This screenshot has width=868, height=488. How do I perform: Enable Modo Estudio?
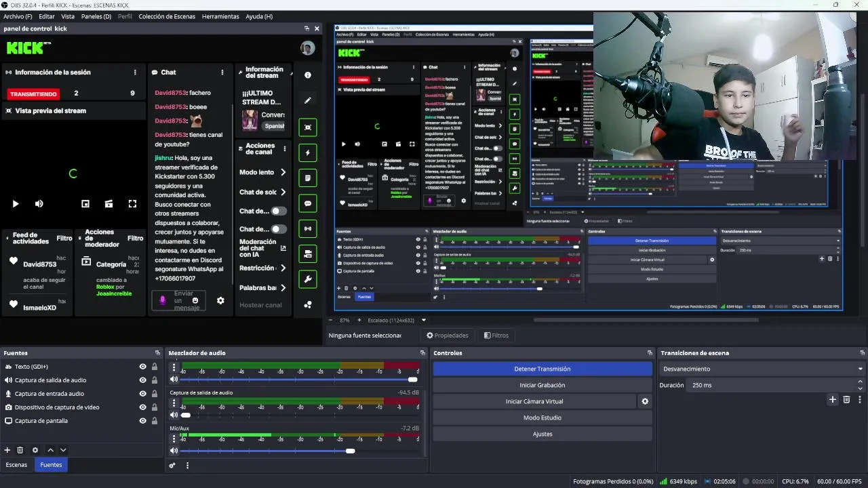(542, 418)
